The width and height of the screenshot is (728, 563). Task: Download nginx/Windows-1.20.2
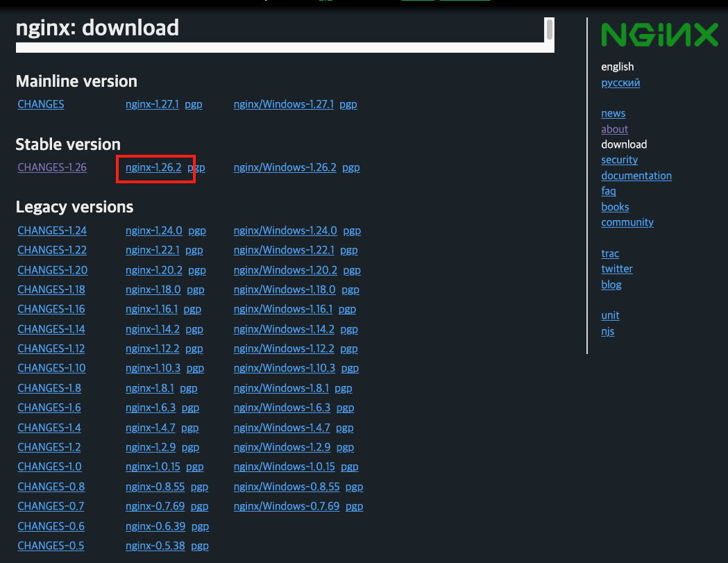click(285, 270)
